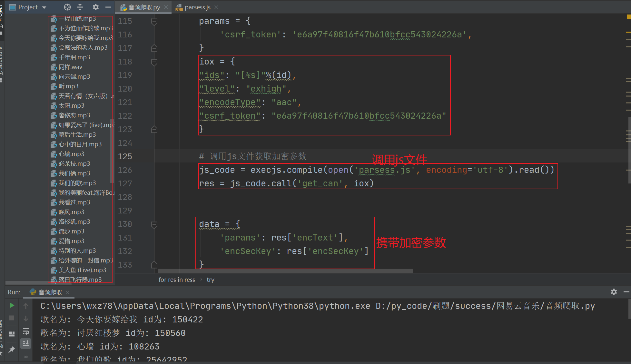Click collapse all icon in Project panel
631x364 pixels.
(x=80, y=7)
